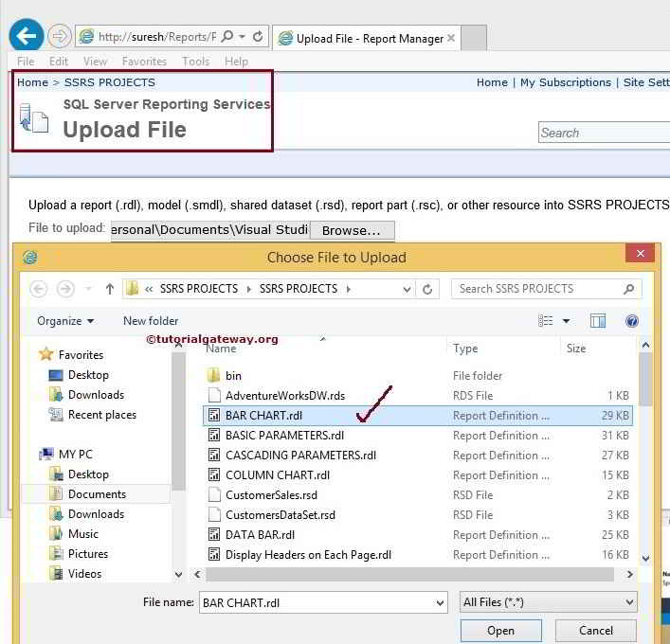The image size is (670, 644).
Task: Close the Upload File browser tab
Action: [451, 39]
